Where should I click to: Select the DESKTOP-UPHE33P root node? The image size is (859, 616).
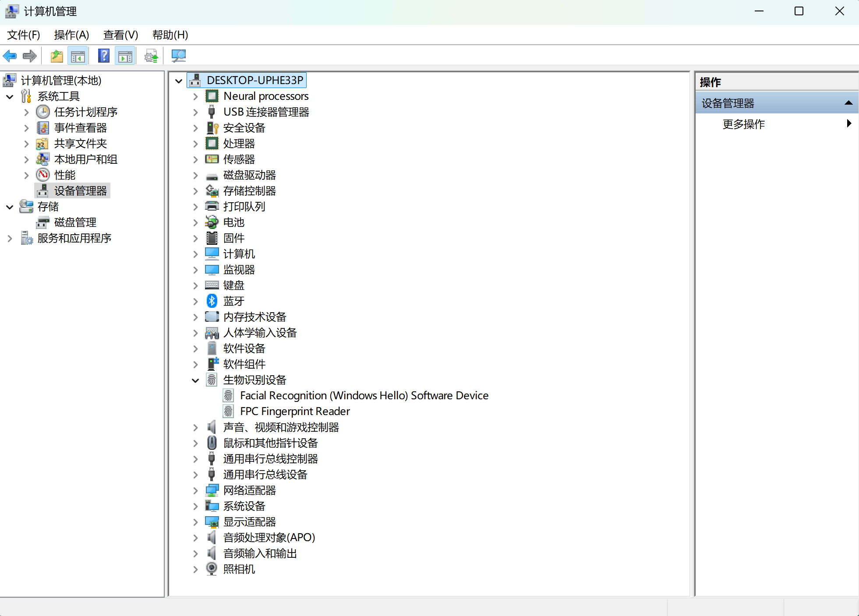(x=255, y=81)
